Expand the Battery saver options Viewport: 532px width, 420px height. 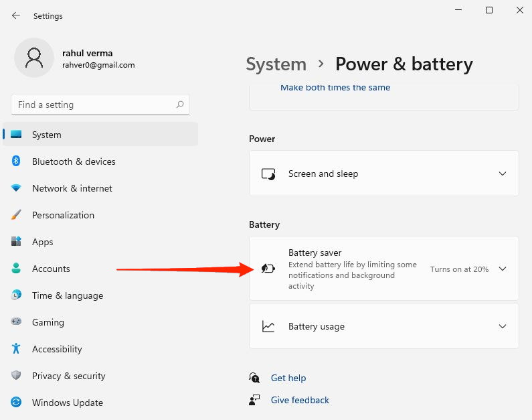point(503,269)
